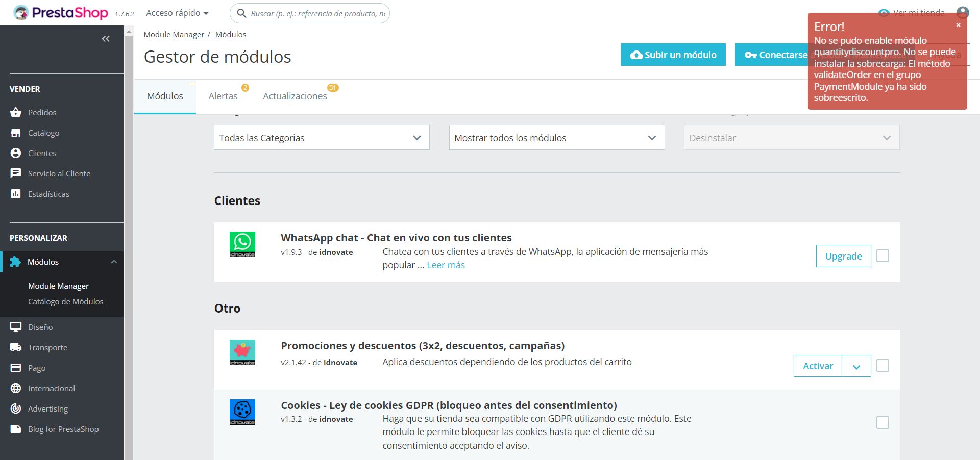Viewport: 980px width, 460px height.
Task: Go to Catálogo in sidebar
Action: pyautogui.click(x=43, y=133)
